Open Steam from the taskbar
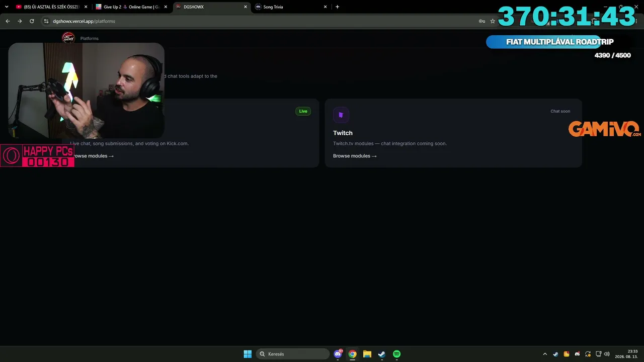644x362 pixels. point(382,354)
